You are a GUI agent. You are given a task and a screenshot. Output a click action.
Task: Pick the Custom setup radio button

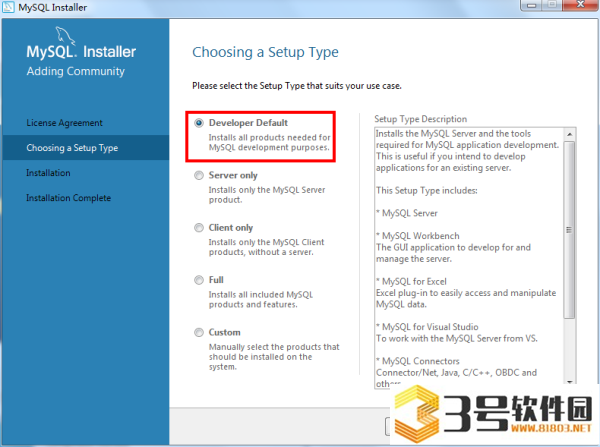pyautogui.click(x=199, y=332)
